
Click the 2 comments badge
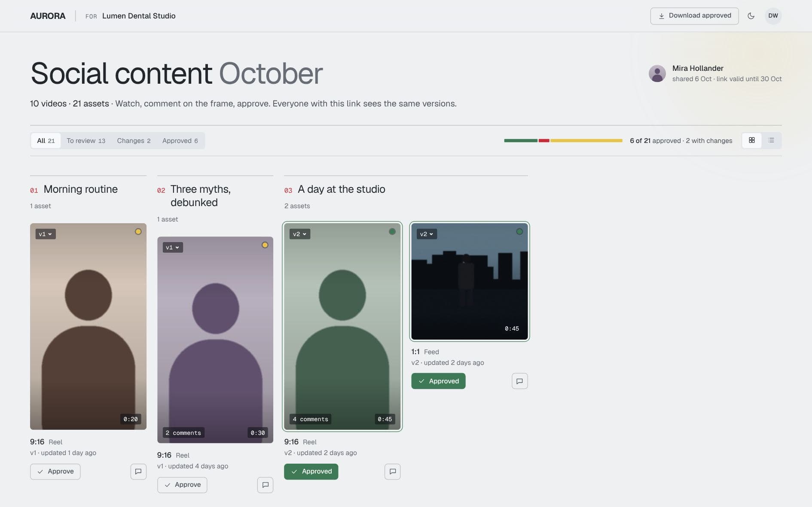click(x=183, y=433)
